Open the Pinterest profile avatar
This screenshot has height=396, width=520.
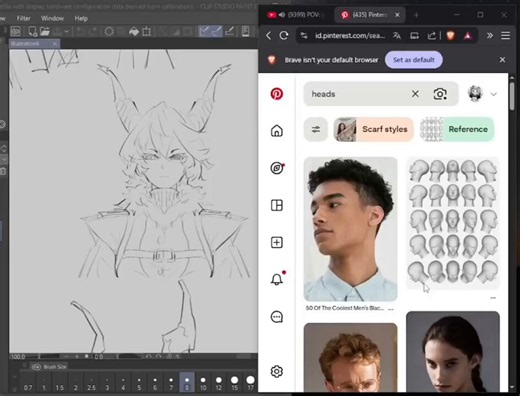[x=475, y=93]
